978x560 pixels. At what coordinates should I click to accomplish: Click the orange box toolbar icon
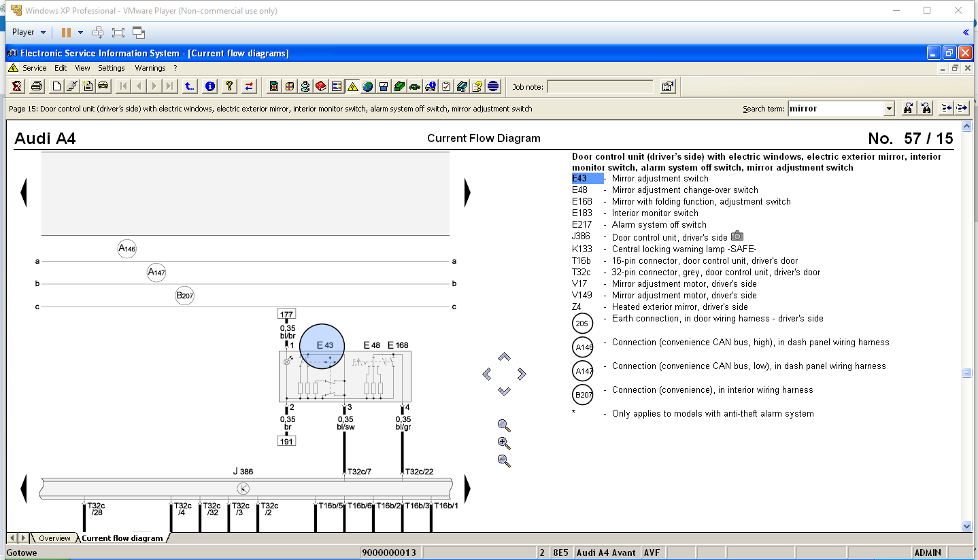pos(289,86)
